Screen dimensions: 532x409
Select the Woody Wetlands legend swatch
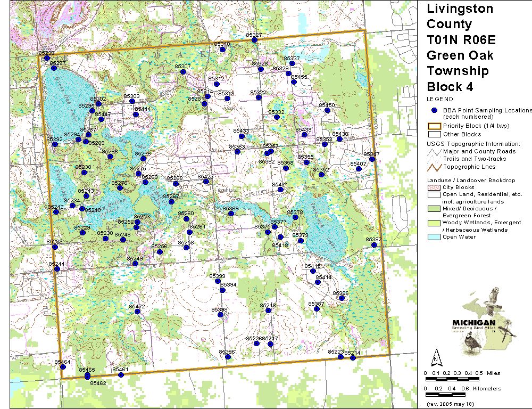(x=432, y=223)
